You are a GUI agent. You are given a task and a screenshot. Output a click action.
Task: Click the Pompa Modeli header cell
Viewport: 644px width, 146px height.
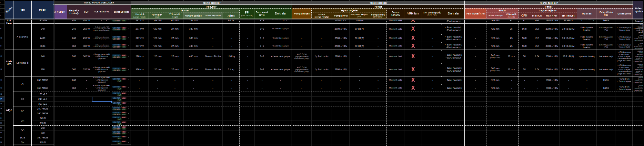point(302,13)
